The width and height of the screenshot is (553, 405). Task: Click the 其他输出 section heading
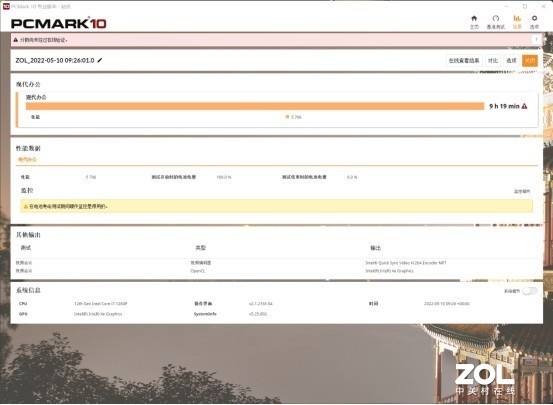click(x=28, y=235)
